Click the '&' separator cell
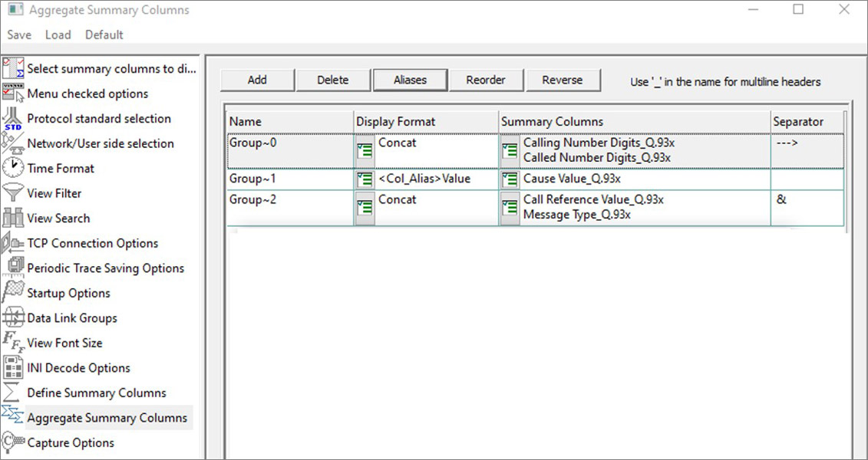Viewport: 868px width, 460px height. point(807,208)
